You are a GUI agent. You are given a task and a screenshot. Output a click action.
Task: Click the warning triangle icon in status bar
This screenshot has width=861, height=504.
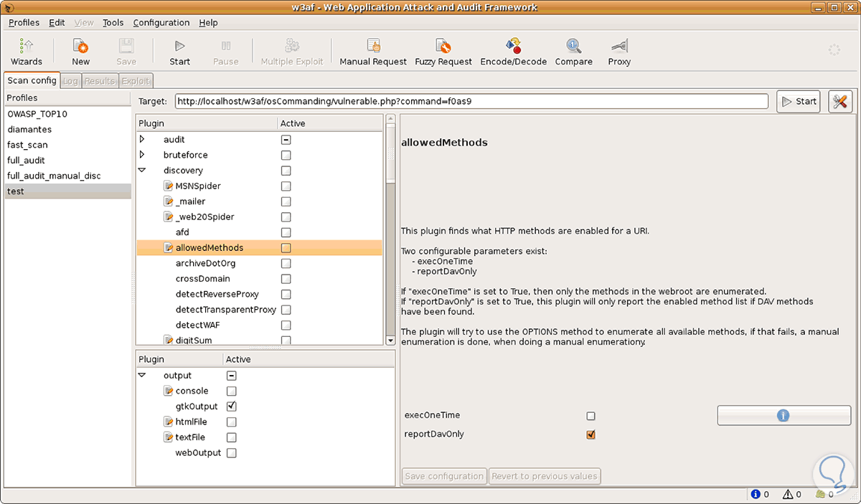click(x=788, y=494)
